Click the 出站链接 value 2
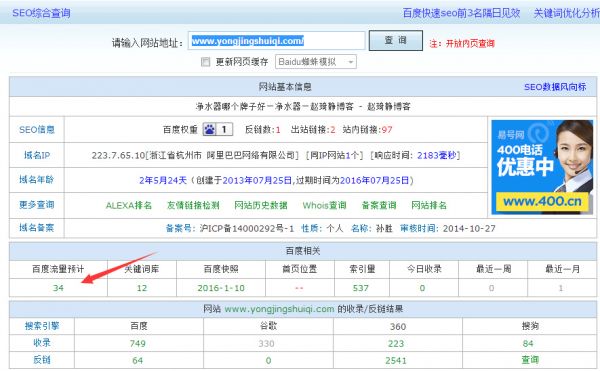This screenshot has width=600, height=371. [333, 130]
